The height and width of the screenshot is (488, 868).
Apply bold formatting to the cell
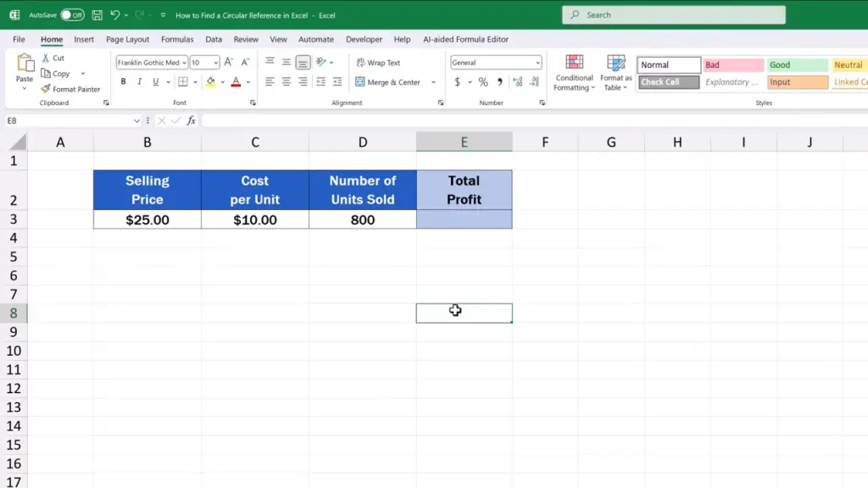(123, 82)
